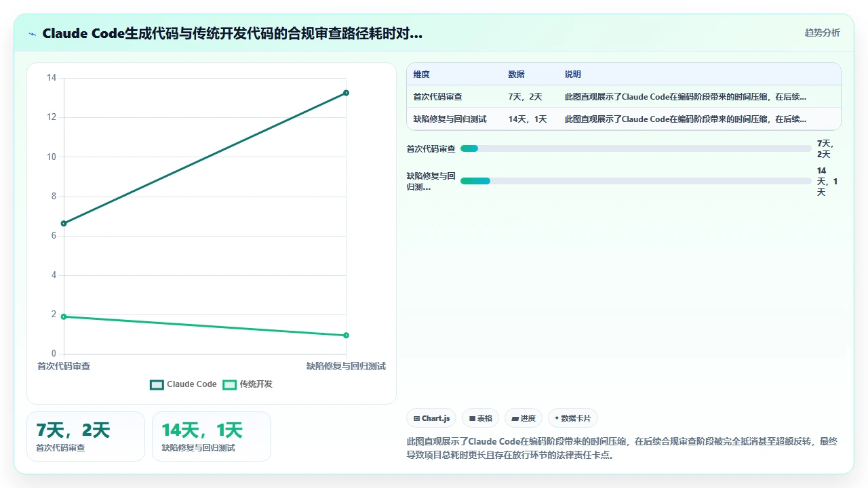
Task: Select the 数据卡片 tag
Action: (573, 418)
